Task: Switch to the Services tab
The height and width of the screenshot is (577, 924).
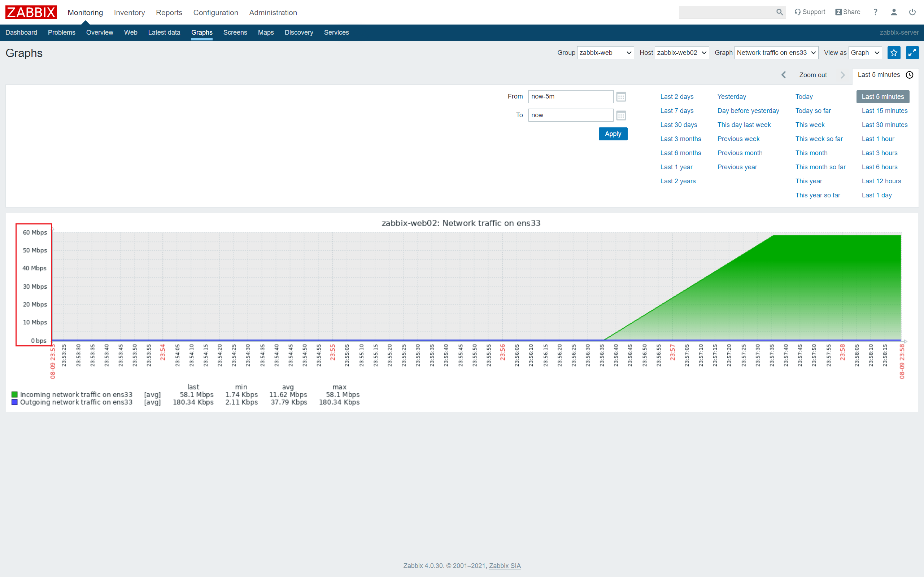Action: [x=336, y=32]
